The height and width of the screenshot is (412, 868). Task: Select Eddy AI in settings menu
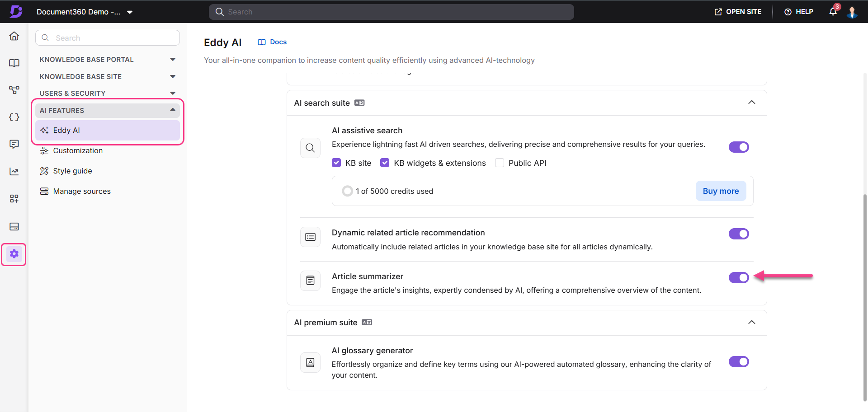(x=108, y=130)
